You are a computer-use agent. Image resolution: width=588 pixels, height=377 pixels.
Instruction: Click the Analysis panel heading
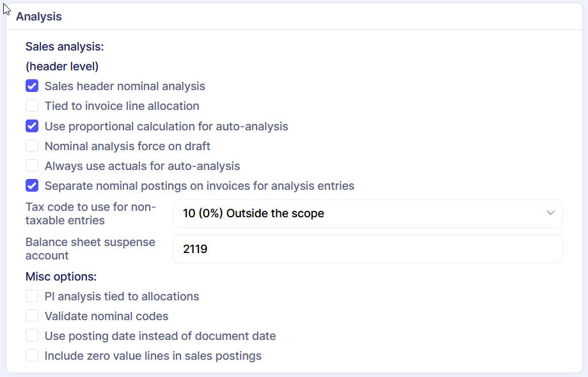39,17
